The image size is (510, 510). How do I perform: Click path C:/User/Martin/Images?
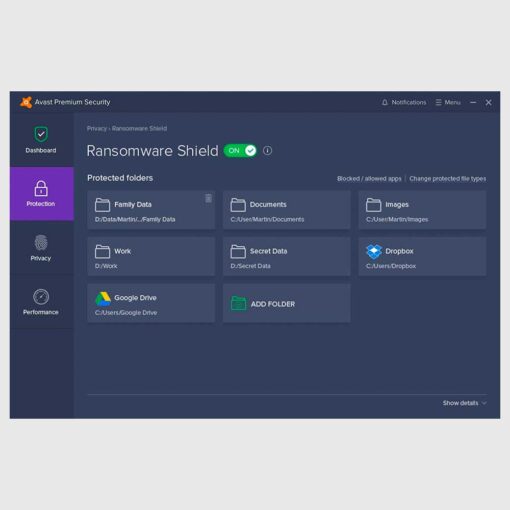coord(397,219)
